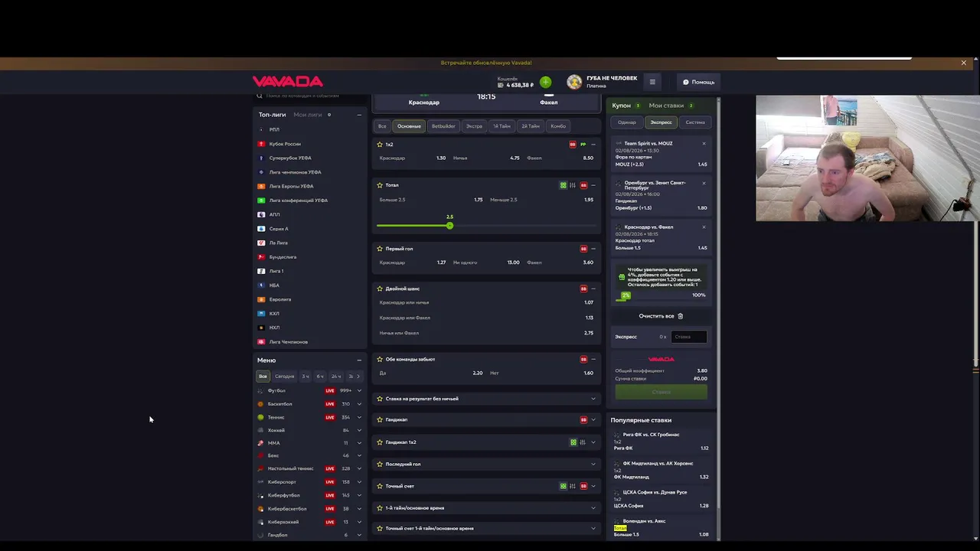
Task: Remove Оренбург vs. Зенит bet from coupon
Action: 704,183
